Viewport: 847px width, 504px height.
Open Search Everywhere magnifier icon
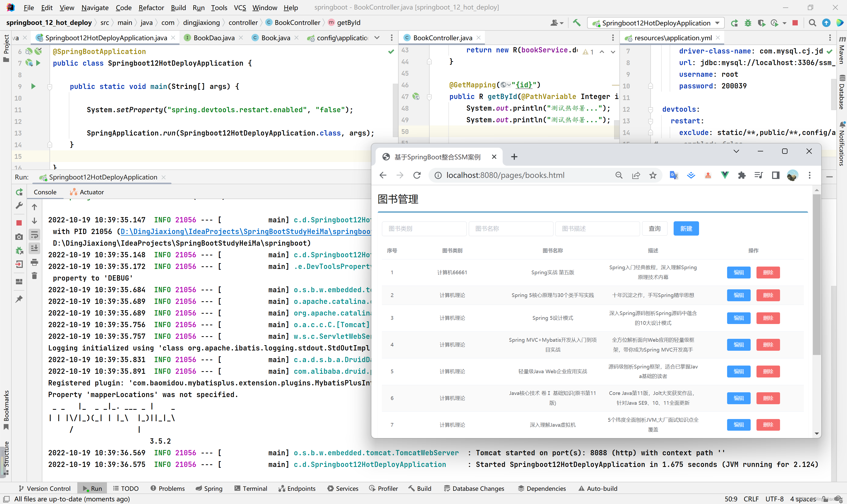tap(812, 23)
